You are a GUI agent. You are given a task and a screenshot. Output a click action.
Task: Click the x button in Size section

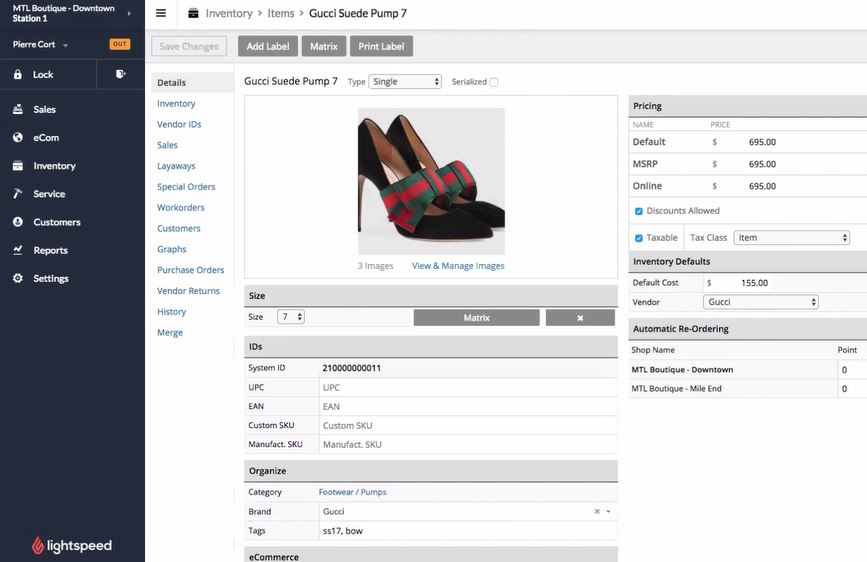click(580, 318)
